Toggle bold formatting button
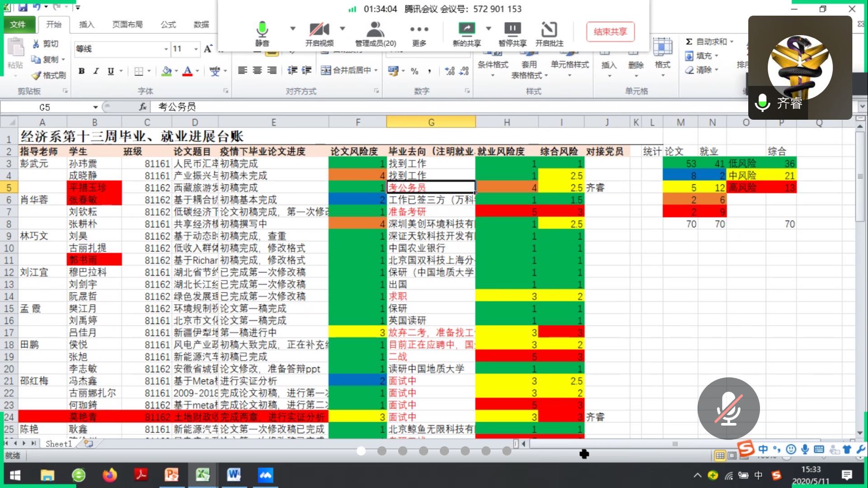The height and width of the screenshot is (488, 868). (x=82, y=71)
